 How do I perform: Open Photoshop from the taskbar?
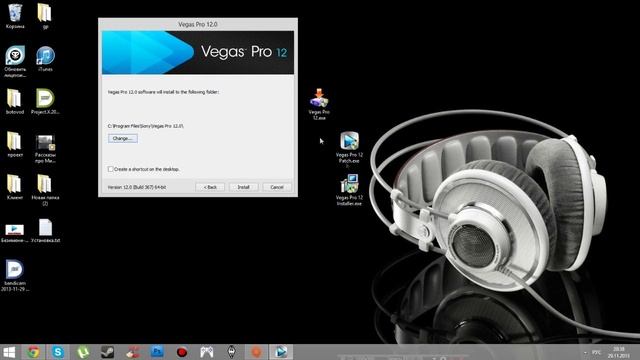coord(157,352)
